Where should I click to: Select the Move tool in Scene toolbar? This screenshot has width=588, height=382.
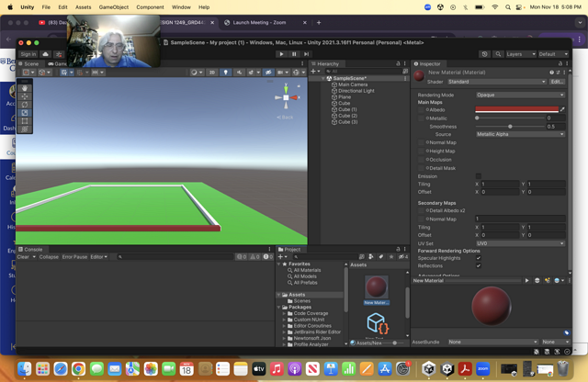coord(25,96)
